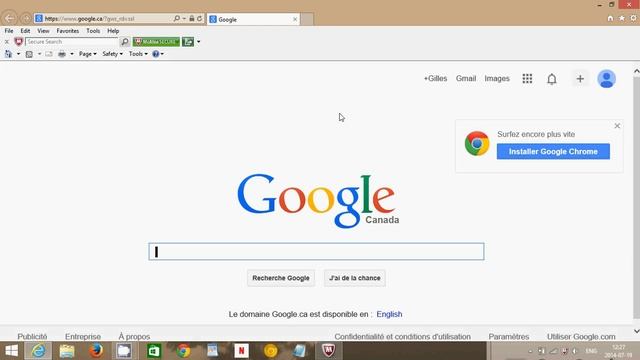640x360 pixels.
Task: Click the Chrome logo in the promo box
Action: [x=477, y=143]
